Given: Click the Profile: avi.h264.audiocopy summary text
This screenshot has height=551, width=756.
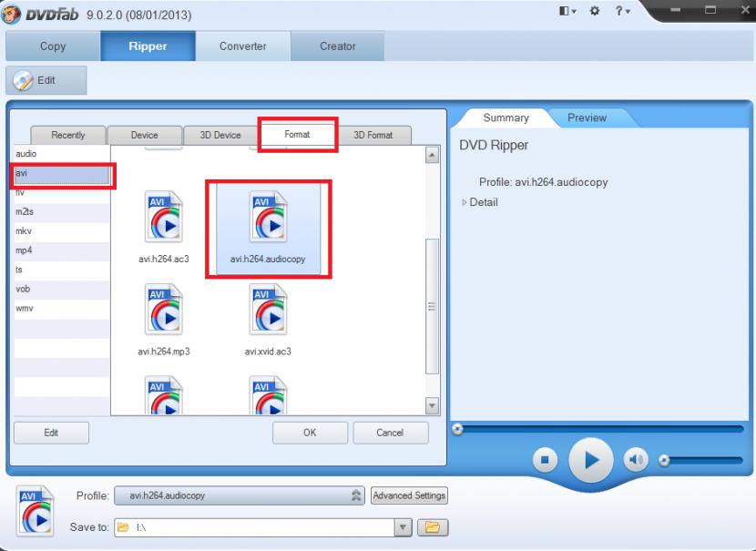Looking at the screenshot, I should pos(544,182).
